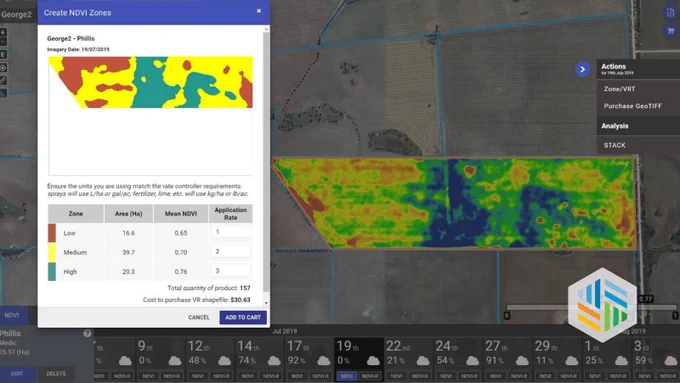This screenshot has width=680, height=383.
Task: Zoom in on the map
Action: click(x=3, y=33)
